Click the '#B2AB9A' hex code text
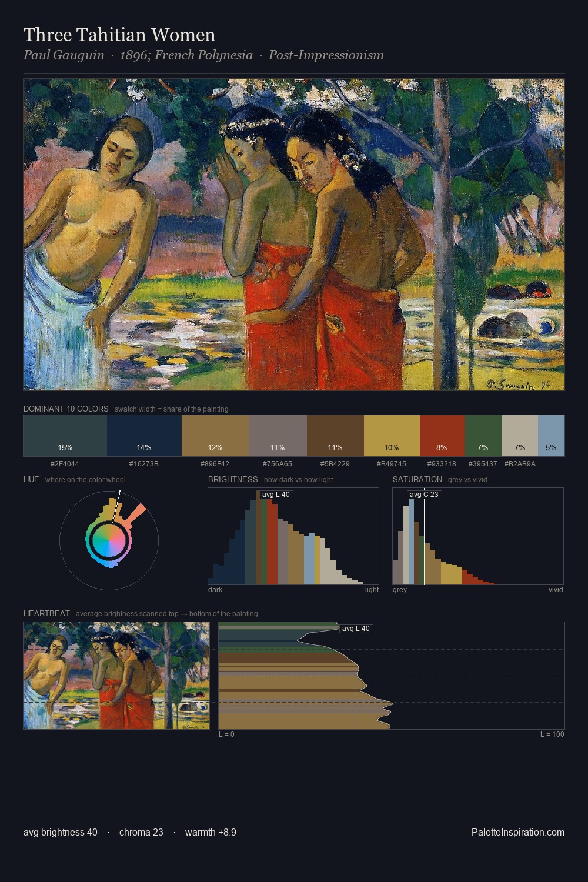 [520, 464]
